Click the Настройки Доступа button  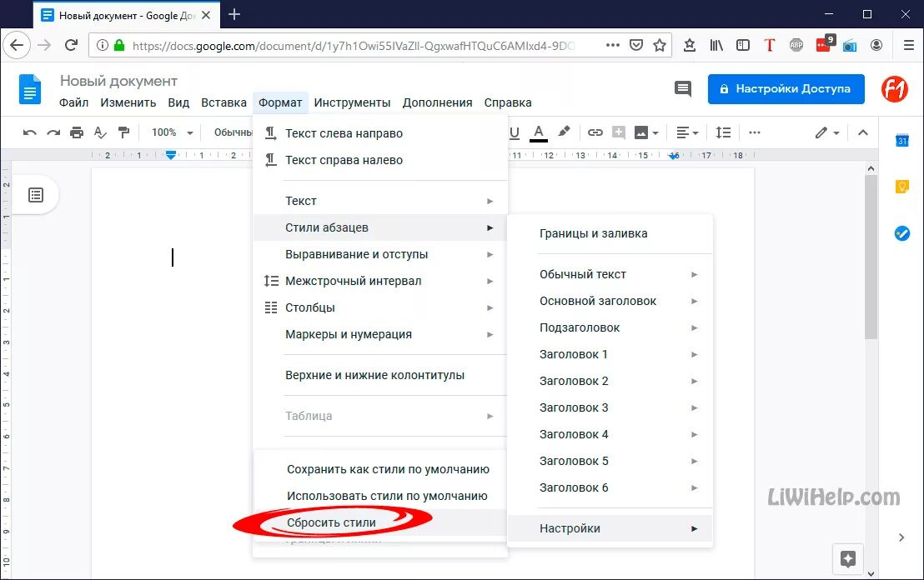click(x=786, y=89)
